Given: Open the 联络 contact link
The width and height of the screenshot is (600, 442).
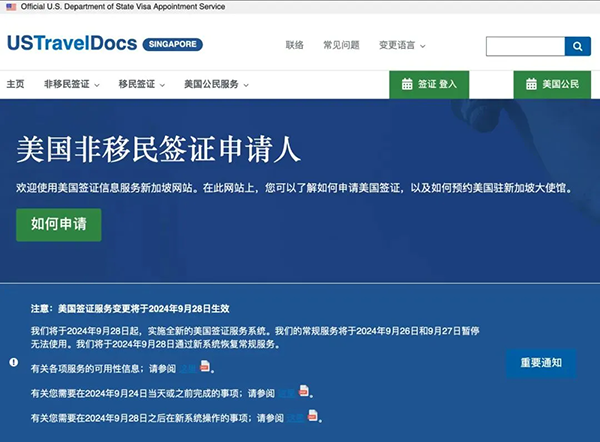Looking at the screenshot, I should (294, 45).
